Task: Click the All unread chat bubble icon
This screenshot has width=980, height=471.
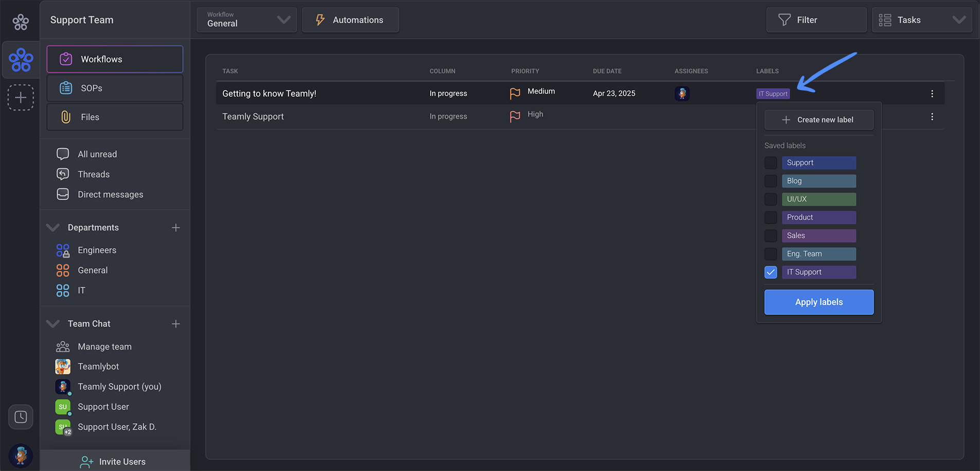Action: pos(63,154)
